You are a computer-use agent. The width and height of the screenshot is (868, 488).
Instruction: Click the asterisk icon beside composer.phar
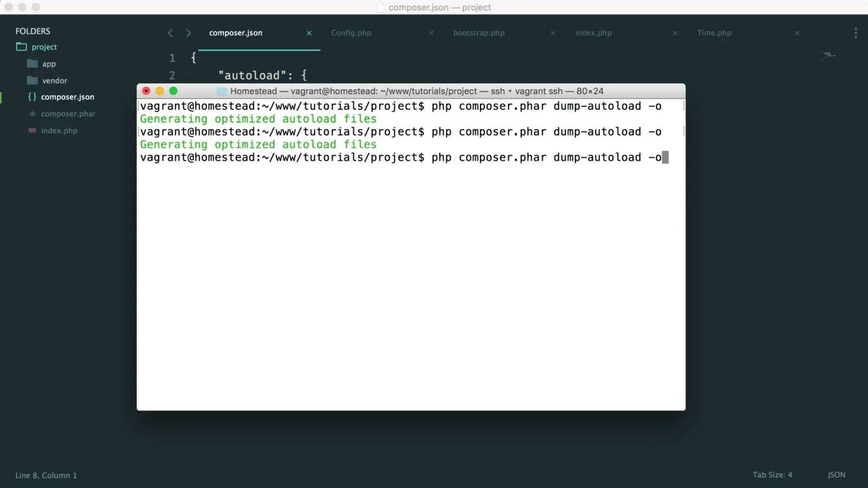(x=33, y=114)
